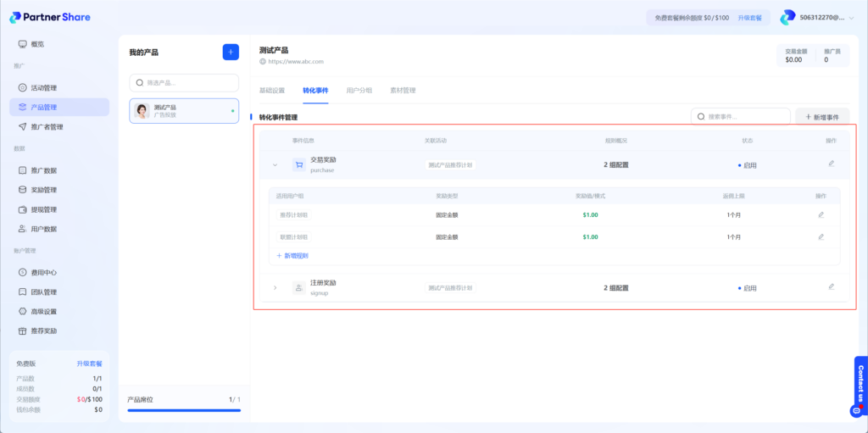Switch to the 用户分组 tab

tap(359, 90)
